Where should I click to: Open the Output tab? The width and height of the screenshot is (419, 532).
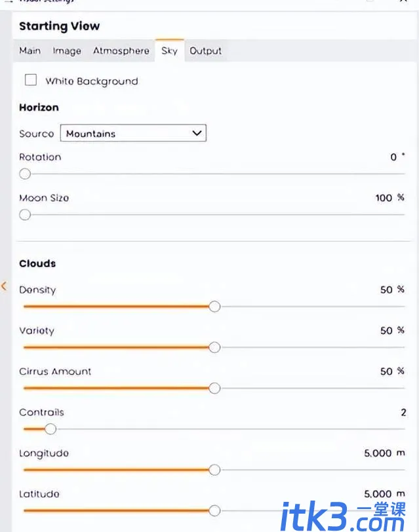pos(205,51)
